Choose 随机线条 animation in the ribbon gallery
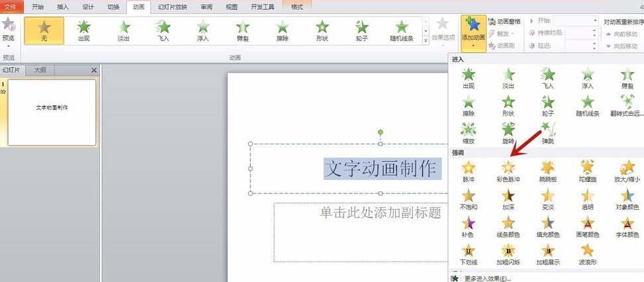Viewport: 644px width, 282px height. tap(402, 31)
